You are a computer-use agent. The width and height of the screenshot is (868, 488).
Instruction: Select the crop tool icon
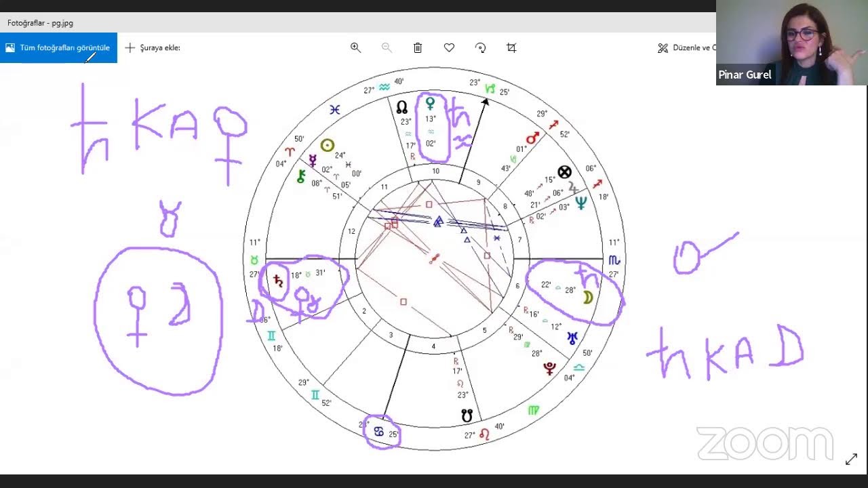511,47
